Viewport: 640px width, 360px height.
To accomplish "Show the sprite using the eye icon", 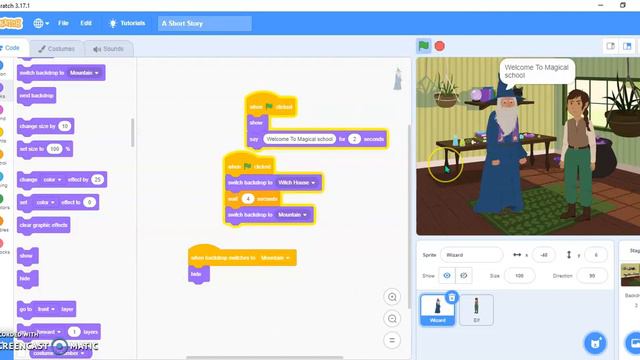I will (447, 276).
